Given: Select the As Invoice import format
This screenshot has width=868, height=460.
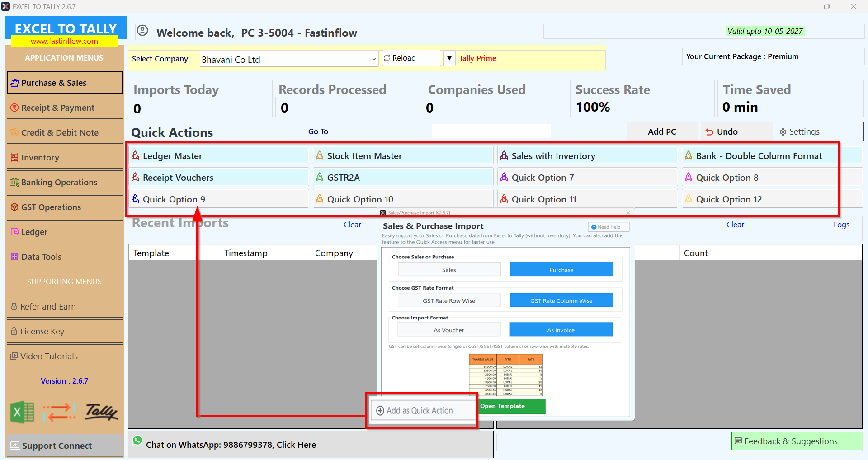Looking at the screenshot, I should [561, 330].
